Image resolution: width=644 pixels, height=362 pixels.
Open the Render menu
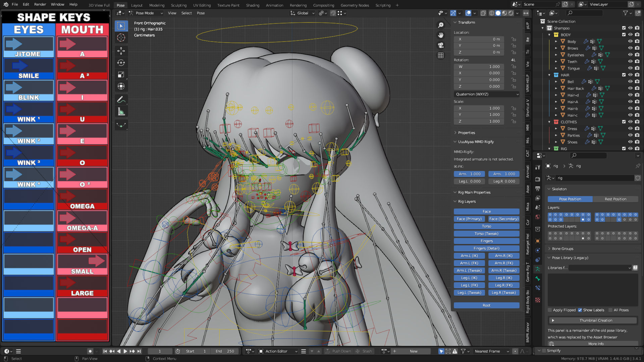point(40,4)
